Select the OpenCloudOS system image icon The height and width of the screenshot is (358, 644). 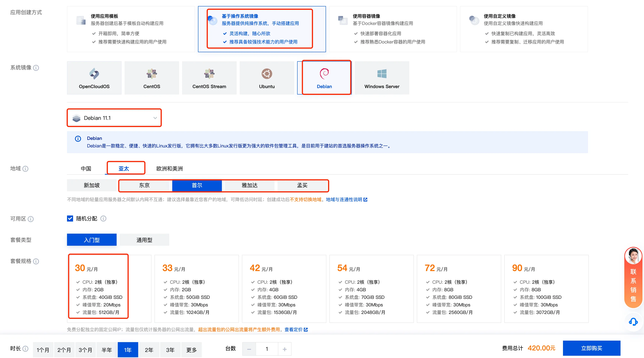[x=94, y=74]
